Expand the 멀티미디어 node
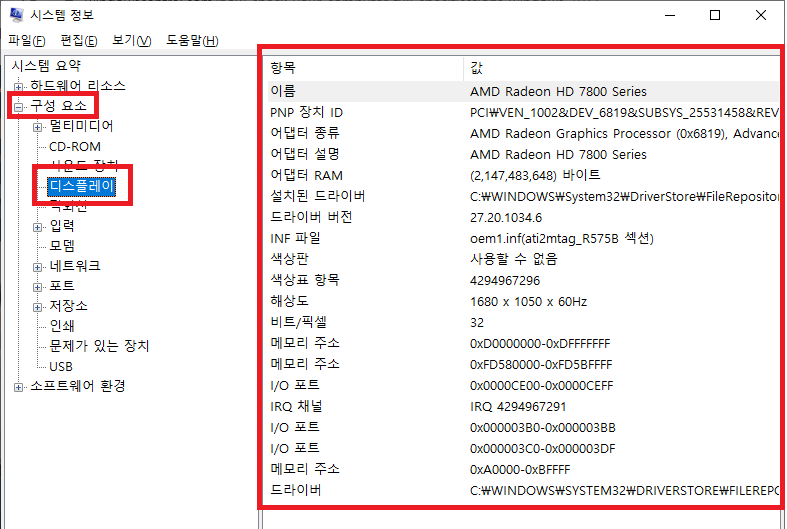 [38, 127]
